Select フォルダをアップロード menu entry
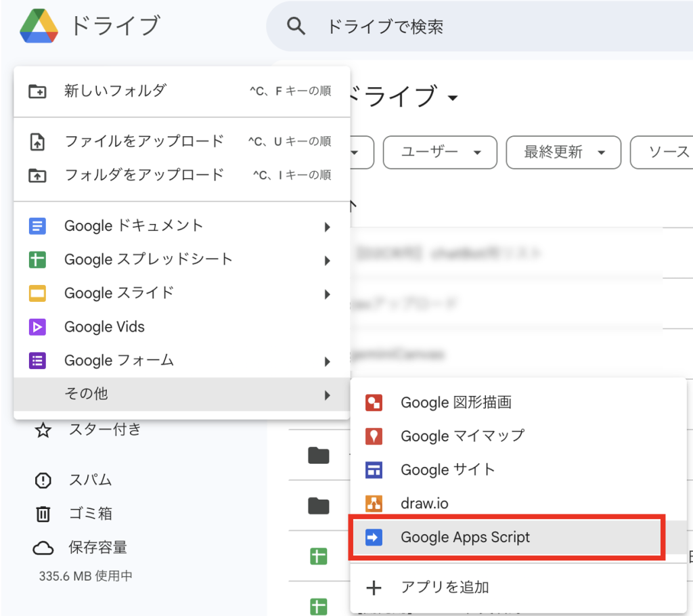 [x=143, y=175]
